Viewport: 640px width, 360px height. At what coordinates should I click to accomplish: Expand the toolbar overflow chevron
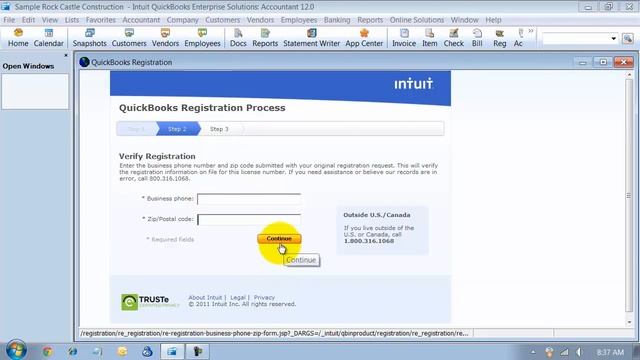[531, 31]
